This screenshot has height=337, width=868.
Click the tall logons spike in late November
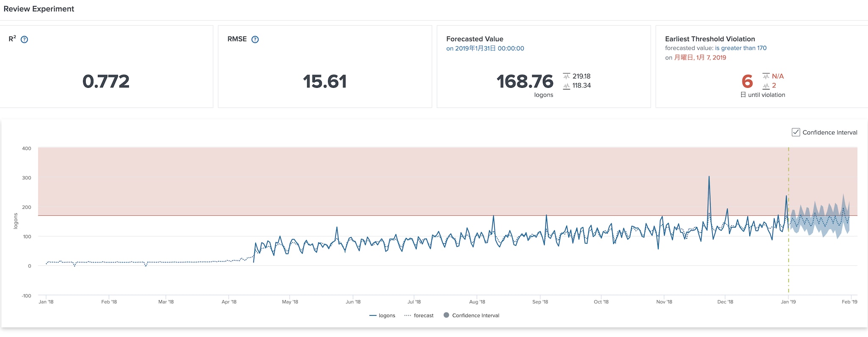click(x=709, y=177)
